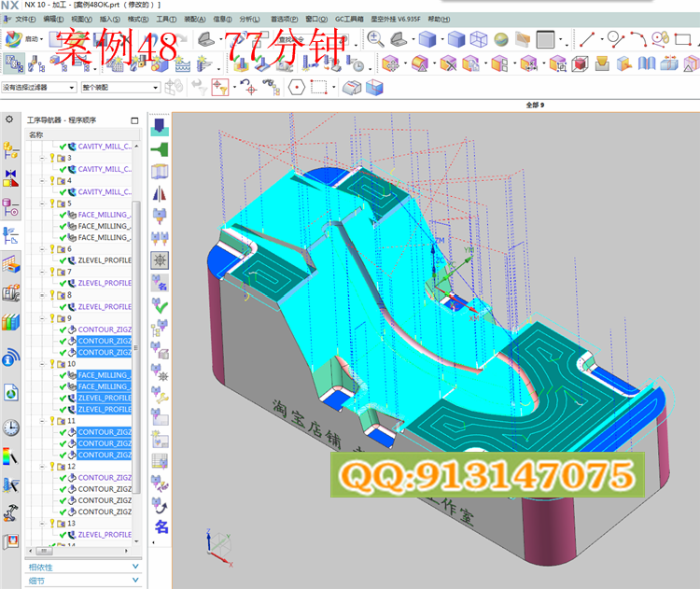This screenshot has width=700, height=589.
Task: Click the settings gear above the resource bar
Action: (9, 119)
